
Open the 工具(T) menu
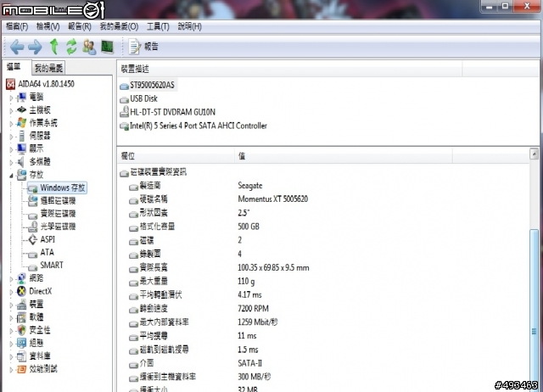[x=158, y=26]
